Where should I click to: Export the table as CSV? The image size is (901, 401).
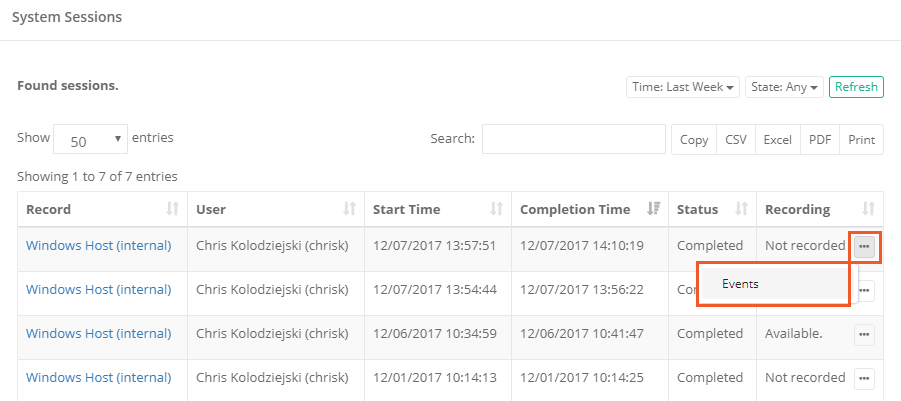click(x=736, y=140)
